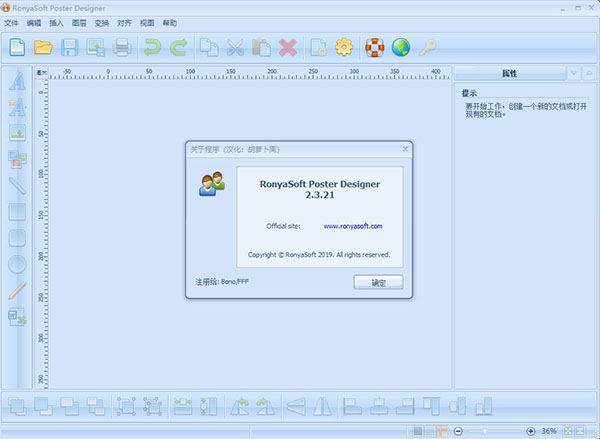Select the Text tool in left sidebar
This screenshot has width=600, height=439.
click(17, 81)
